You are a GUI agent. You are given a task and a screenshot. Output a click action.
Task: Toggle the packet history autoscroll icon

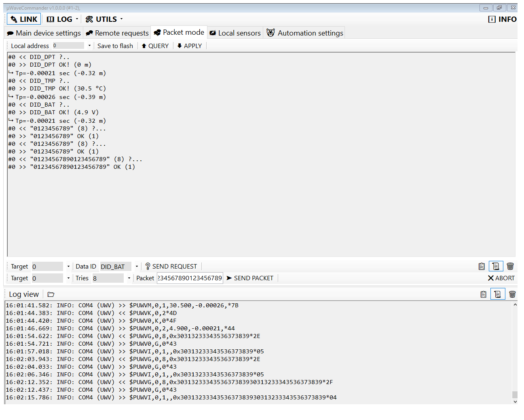tap(496, 266)
